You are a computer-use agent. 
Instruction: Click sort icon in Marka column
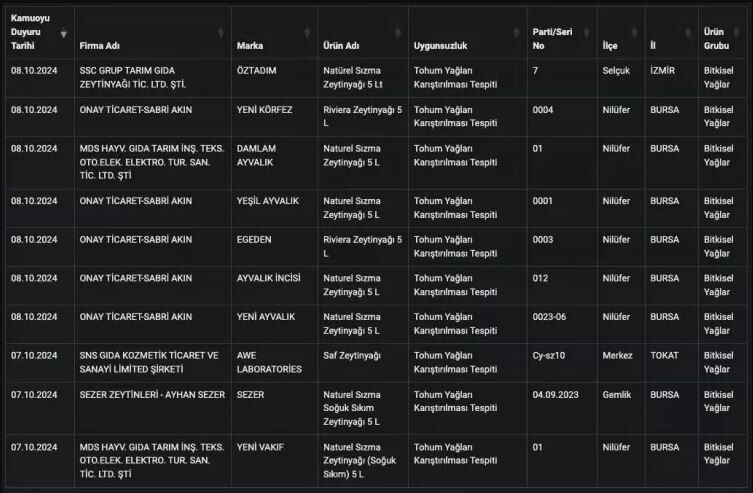coord(307,33)
